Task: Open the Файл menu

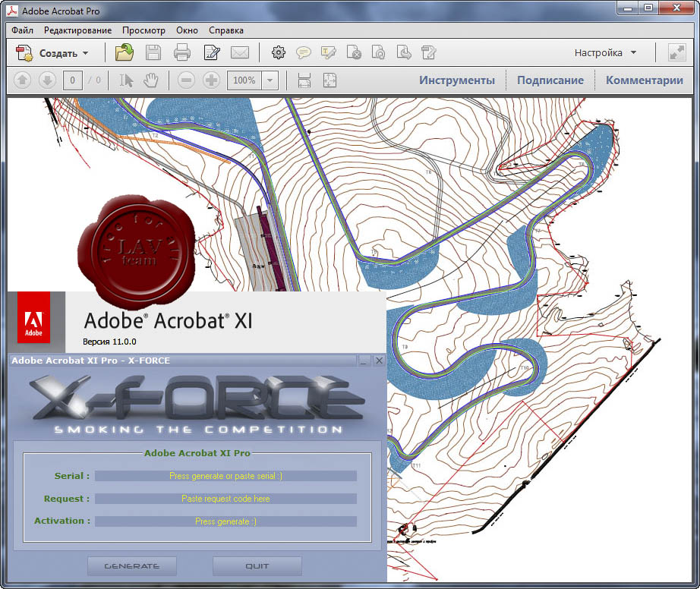Action: [x=22, y=30]
